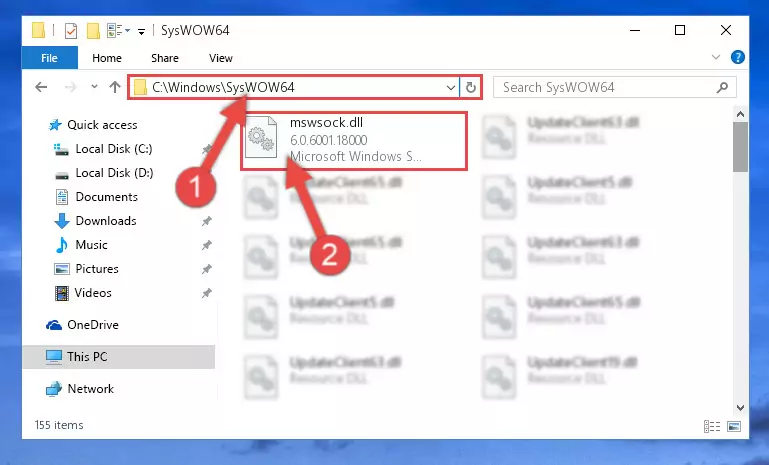Select OneDrive in navigation pane
769x465 pixels.
tap(93, 325)
